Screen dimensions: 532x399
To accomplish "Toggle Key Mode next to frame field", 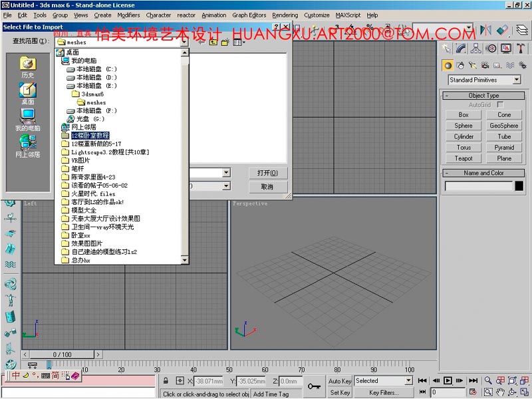I will pos(422,392).
